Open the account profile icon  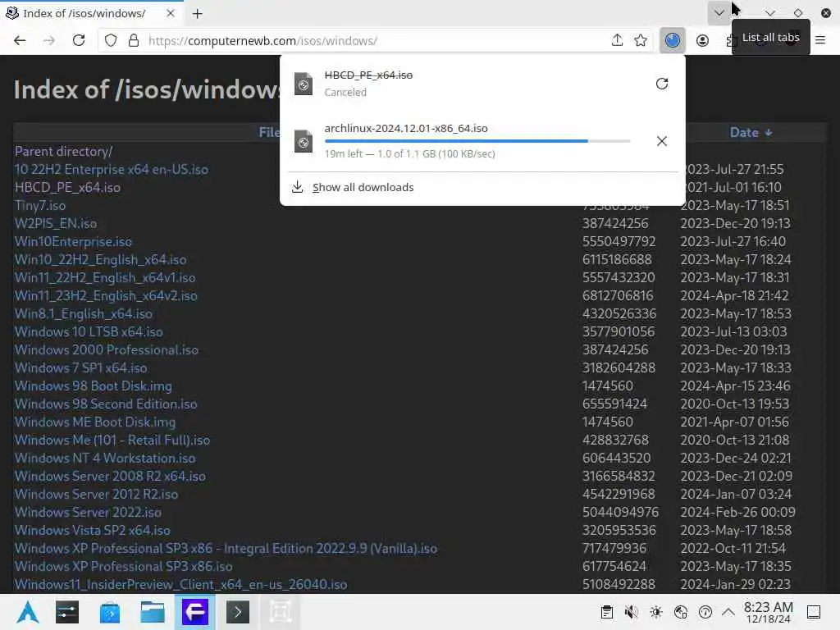[702, 41]
